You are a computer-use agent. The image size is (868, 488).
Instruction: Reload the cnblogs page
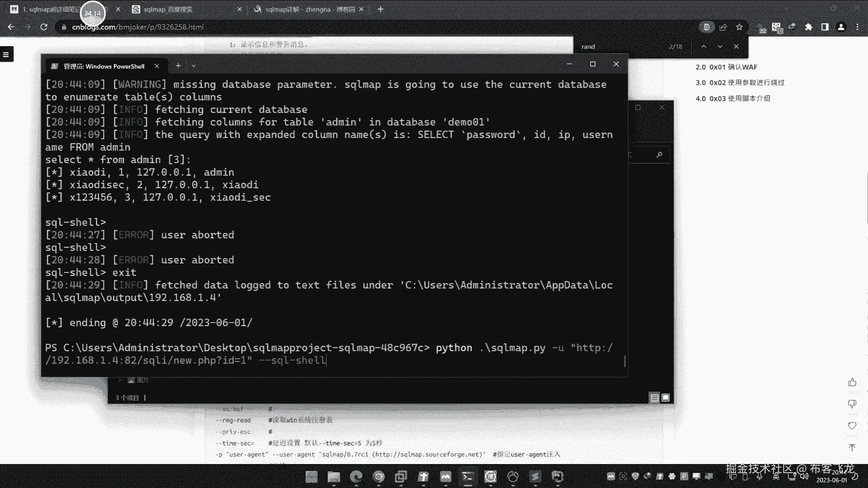pyautogui.click(x=44, y=27)
